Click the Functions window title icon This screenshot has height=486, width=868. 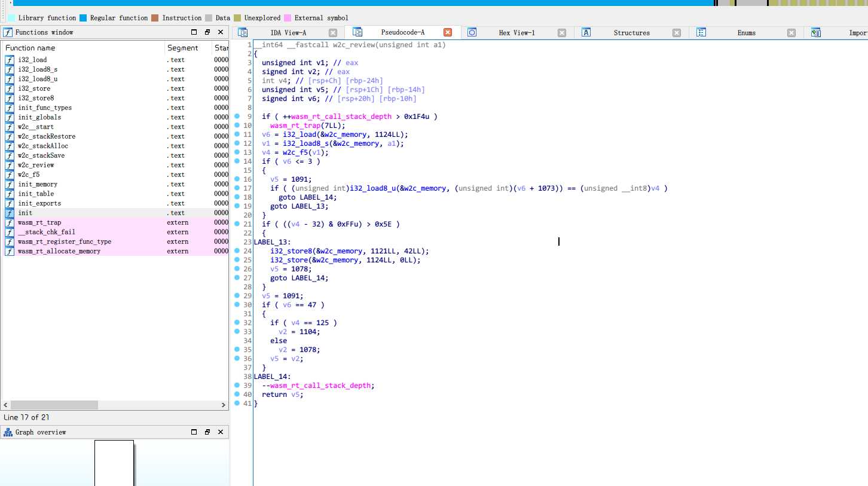[x=8, y=32]
